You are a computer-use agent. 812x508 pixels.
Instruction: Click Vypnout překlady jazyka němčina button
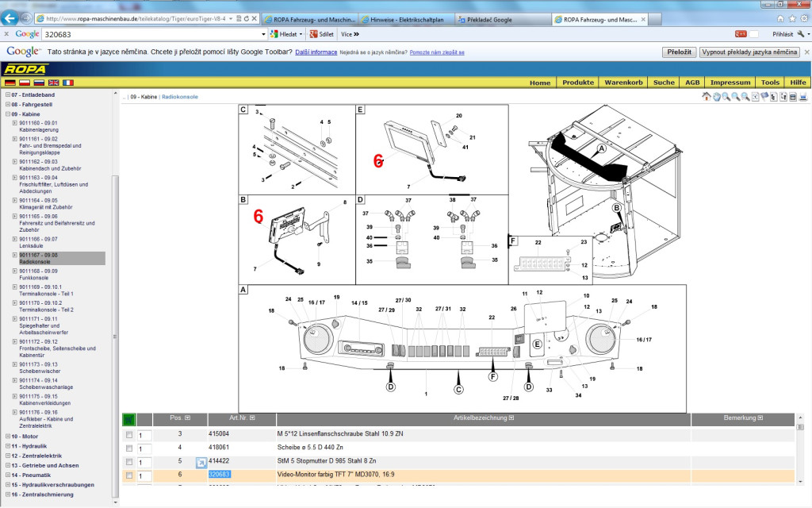coord(749,52)
